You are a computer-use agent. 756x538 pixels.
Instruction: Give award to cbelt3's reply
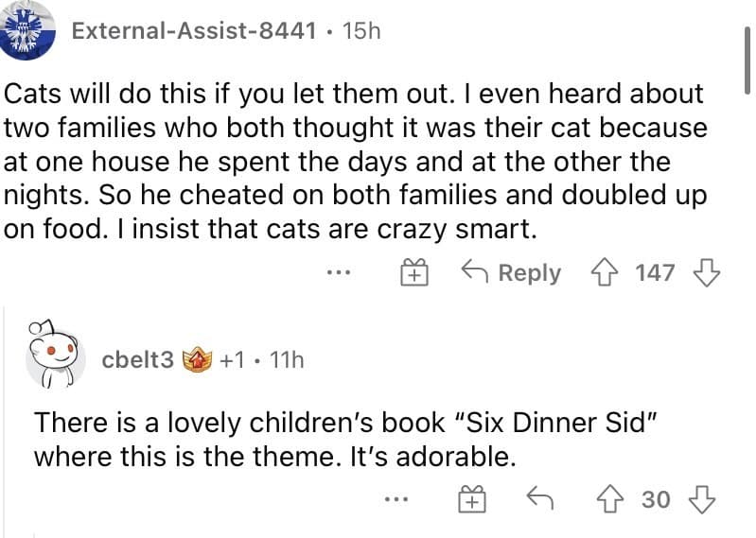coord(471,499)
